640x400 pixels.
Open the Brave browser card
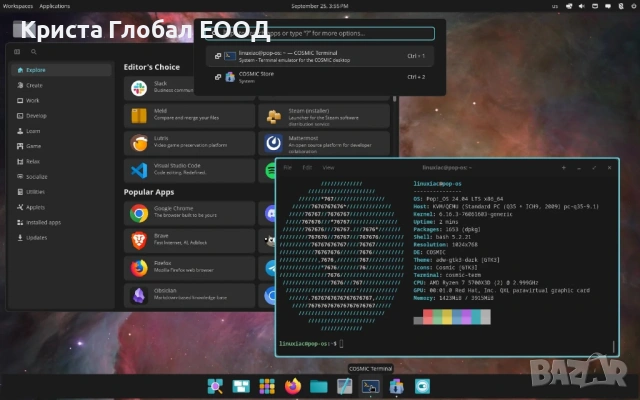pos(189,240)
